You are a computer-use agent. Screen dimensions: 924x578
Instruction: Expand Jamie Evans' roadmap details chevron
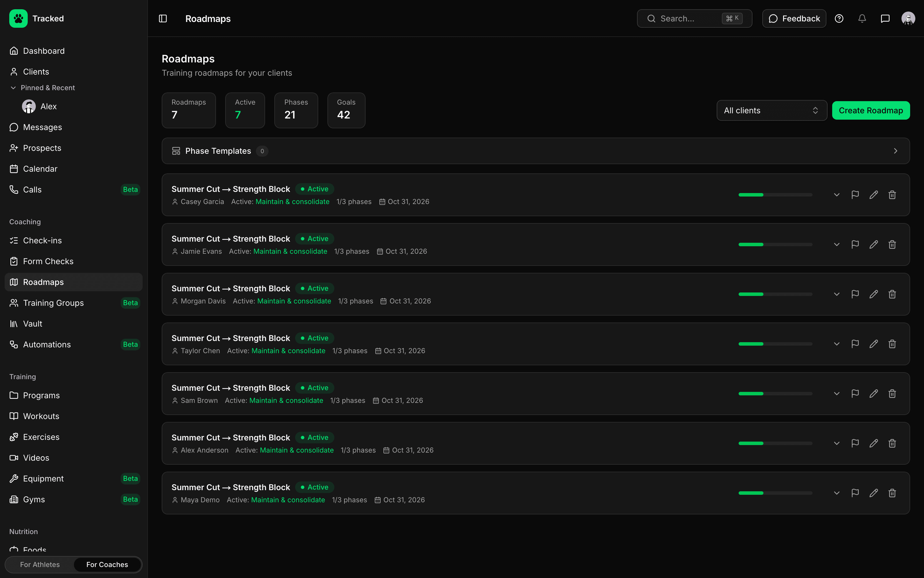pyautogui.click(x=837, y=245)
